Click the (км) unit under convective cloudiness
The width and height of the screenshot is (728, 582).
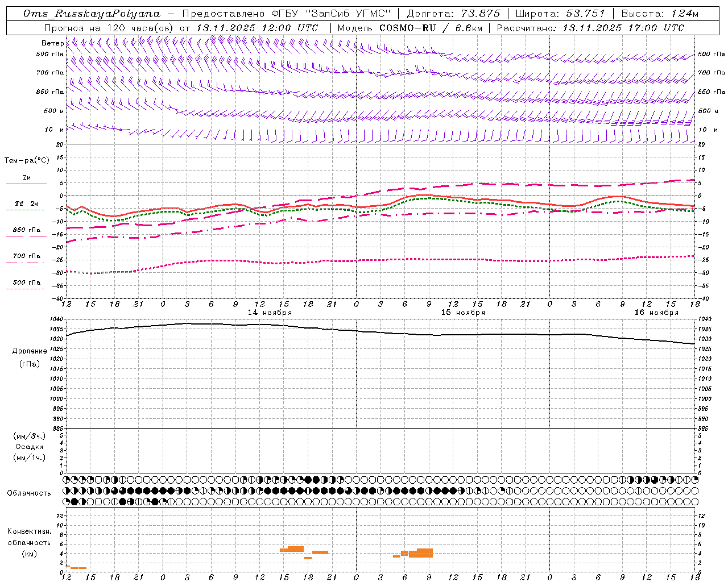coord(30,554)
